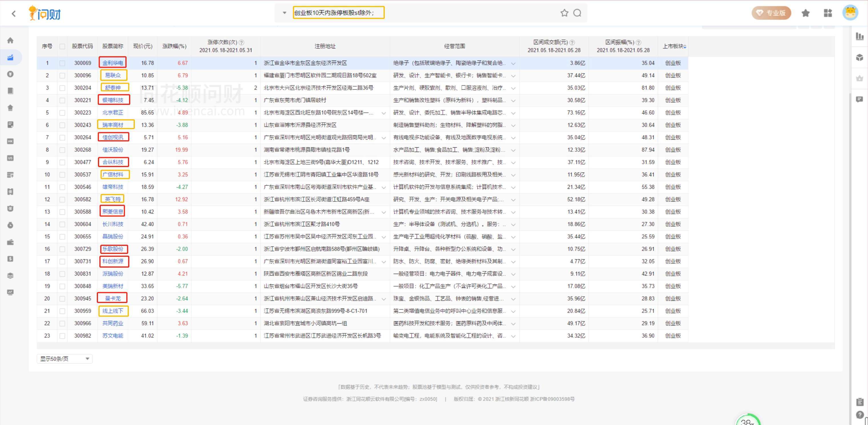The height and width of the screenshot is (425, 868).
Task: Click the 38% circular progress indicator
Action: coord(748,420)
